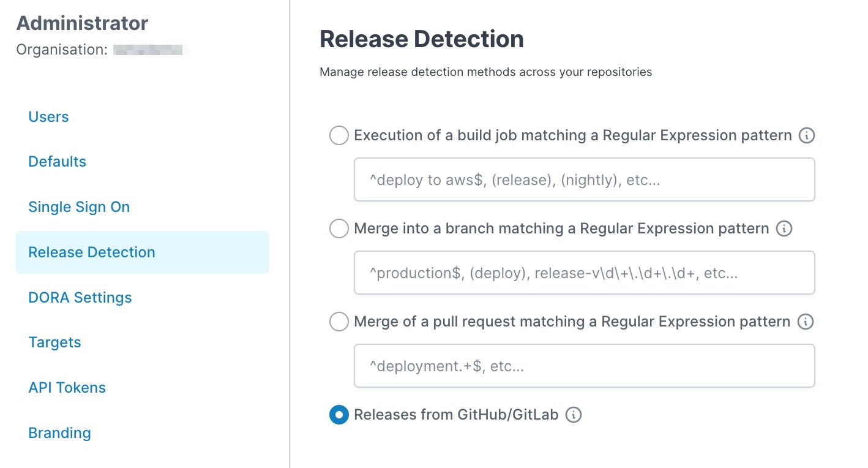The image size is (868, 468).
Task: Open API Tokens settings
Action: 67,388
